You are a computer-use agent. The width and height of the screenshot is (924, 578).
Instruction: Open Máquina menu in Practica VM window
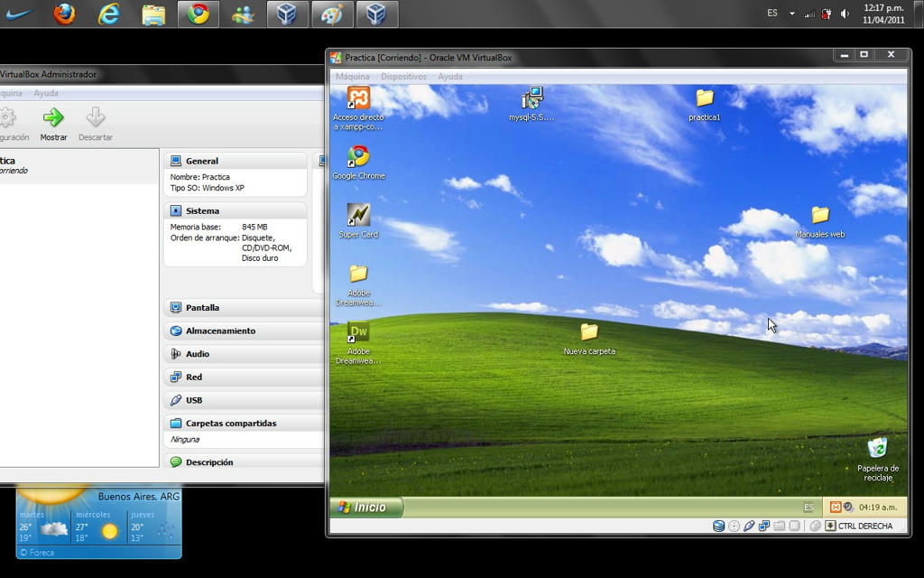[353, 77]
